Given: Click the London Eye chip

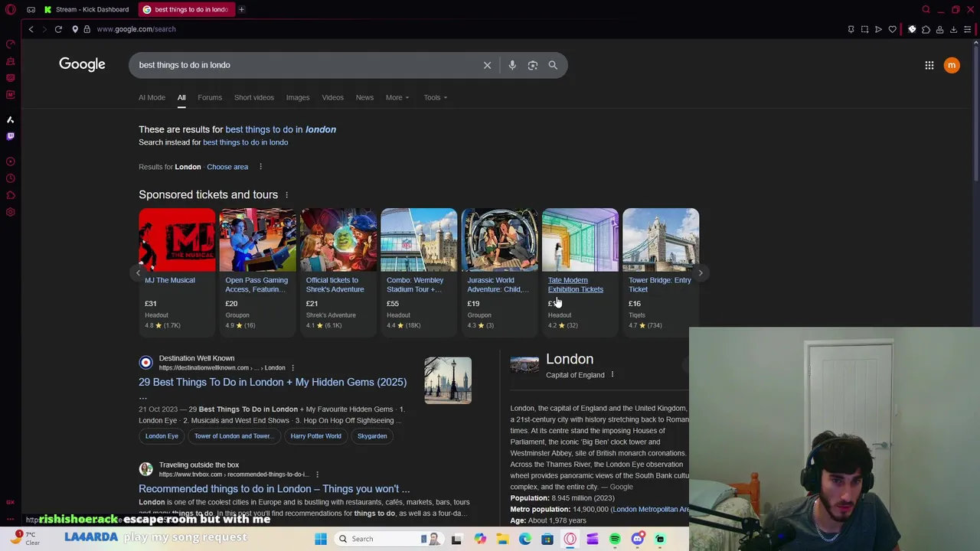Looking at the screenshot, I should tap(162, 436).
